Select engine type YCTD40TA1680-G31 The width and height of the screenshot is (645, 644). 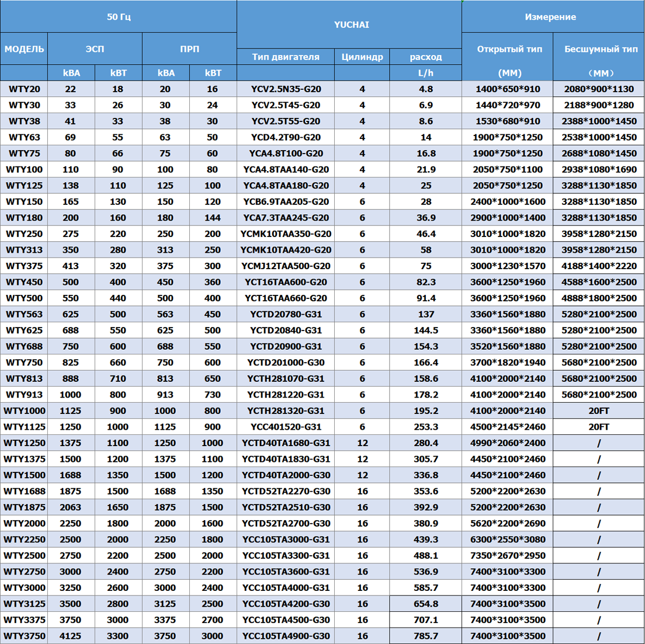pyautogui.click(x=286, y=443)
